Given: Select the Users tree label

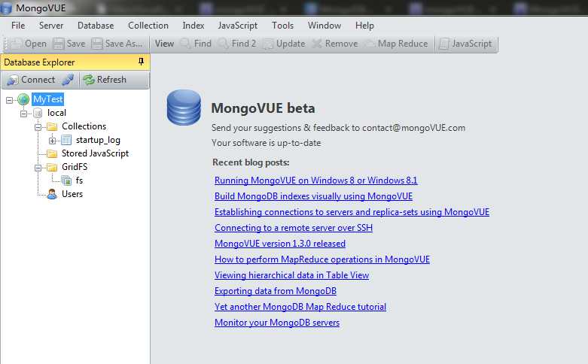Looking at the screenshot, I should (72, 194).
